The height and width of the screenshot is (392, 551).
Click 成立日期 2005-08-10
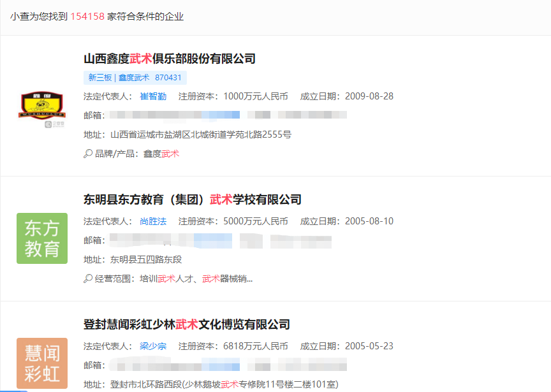346,221
